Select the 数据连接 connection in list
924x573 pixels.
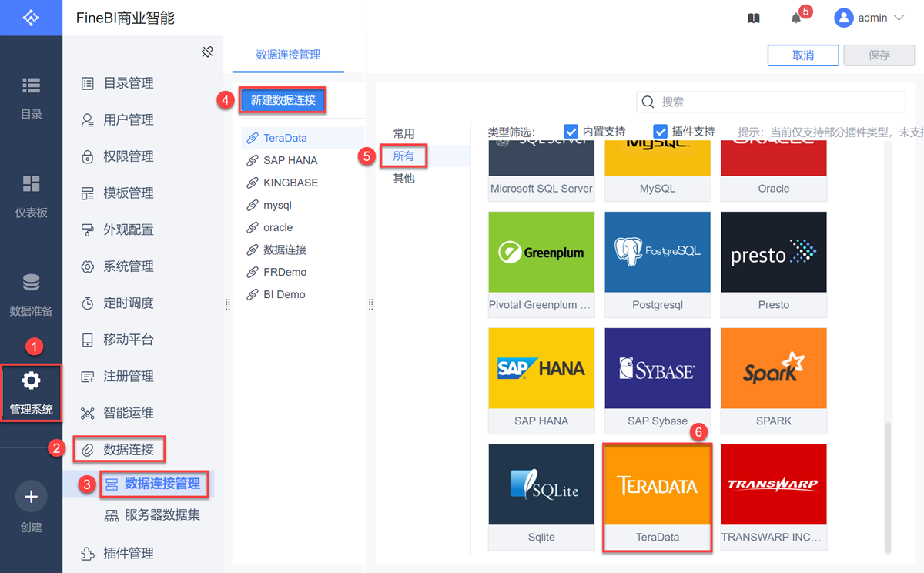click(x=302, y=250)
